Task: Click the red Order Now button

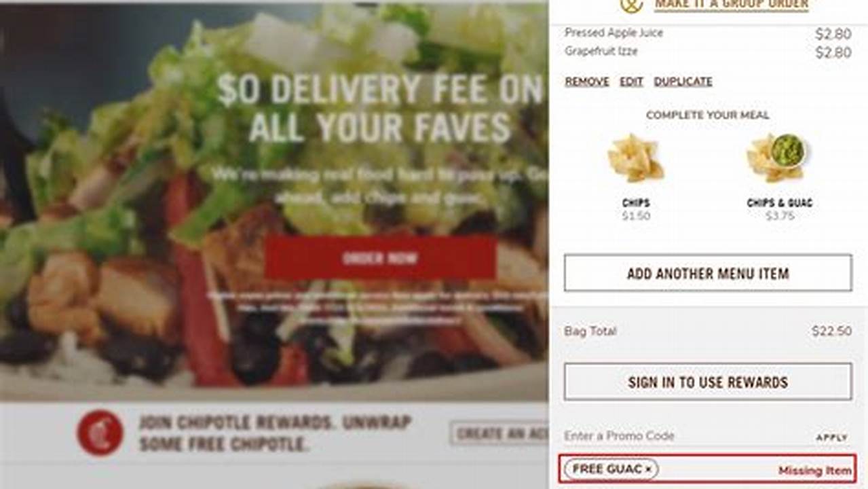Action: [380, 258]
